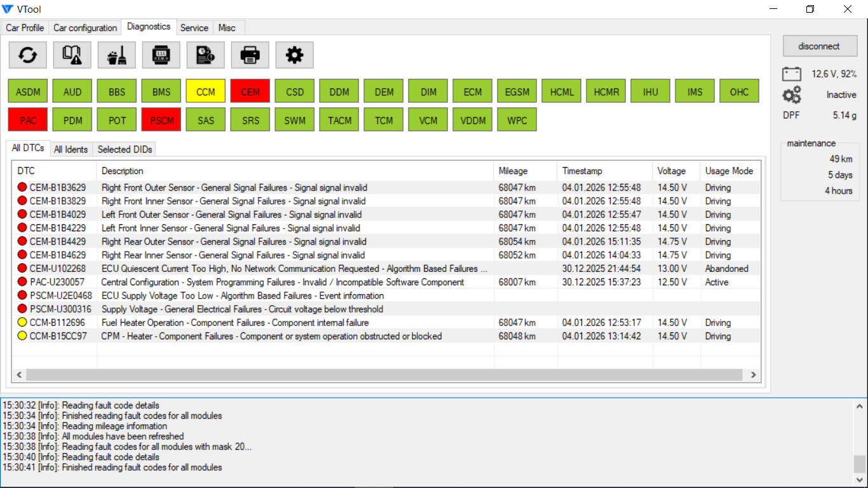Click the broom and bucket clear icon

pos(117,56)
